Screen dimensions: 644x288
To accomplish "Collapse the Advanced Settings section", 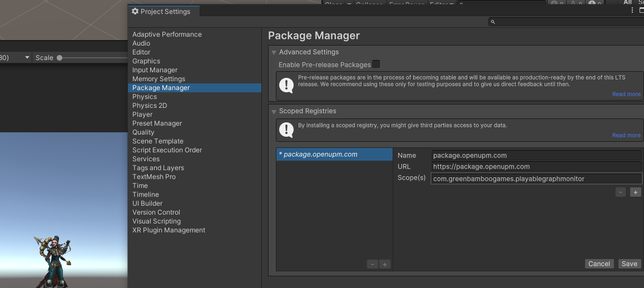I will pyautogui.click(x=274, y=52).
